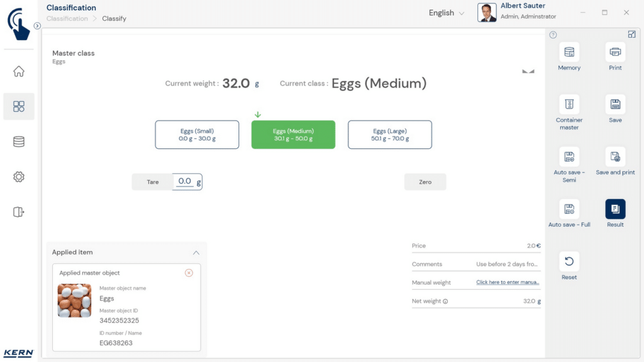
Task: Enable Auto save - Full mode
Action: (x=569, y=209)
